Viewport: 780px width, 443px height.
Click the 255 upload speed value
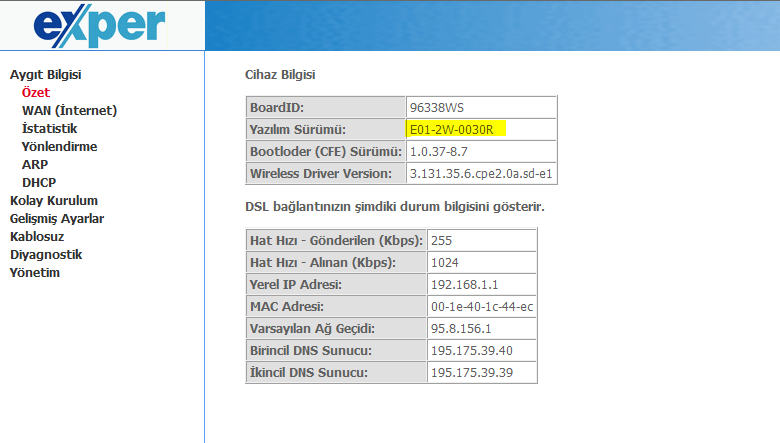[x=442, y=241]
